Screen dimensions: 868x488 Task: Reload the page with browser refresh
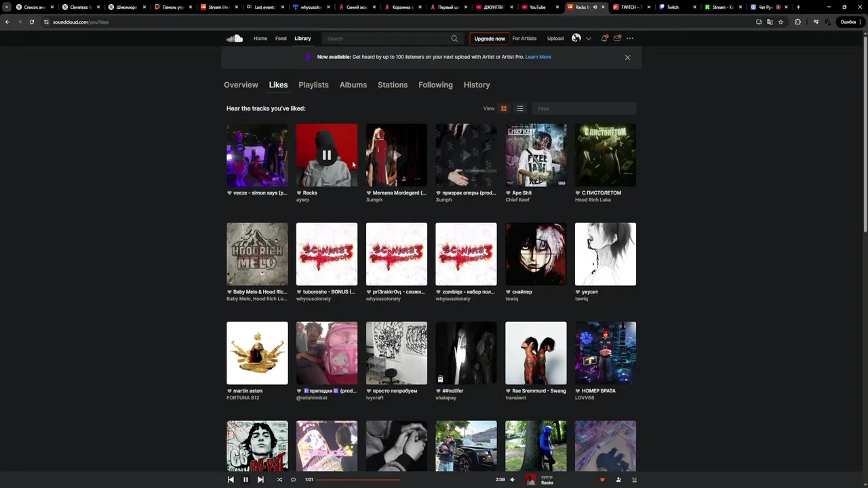point(31,22)
